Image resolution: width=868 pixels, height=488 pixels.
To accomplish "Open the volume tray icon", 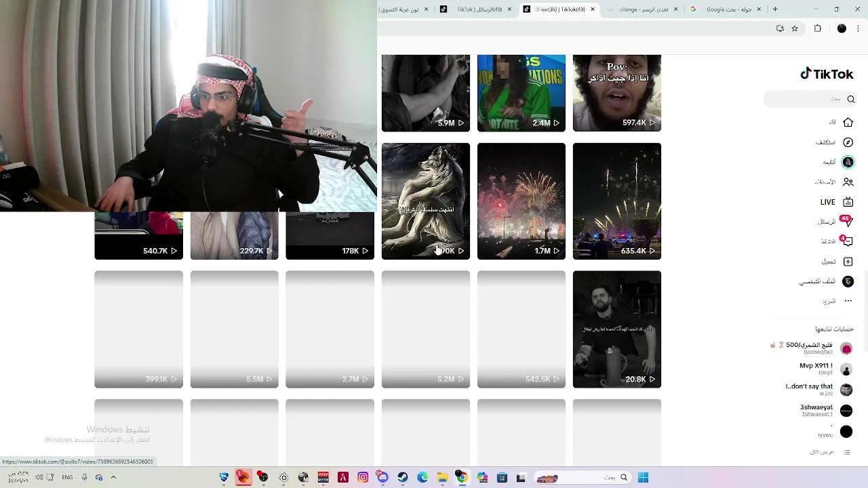I will pyautogui.click(x=39, y=478).
